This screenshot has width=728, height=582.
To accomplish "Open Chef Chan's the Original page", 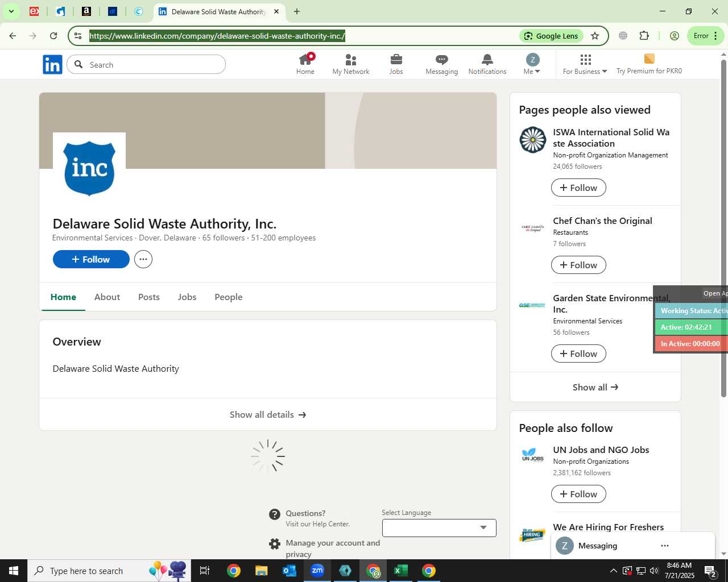I will pos(602,221).
